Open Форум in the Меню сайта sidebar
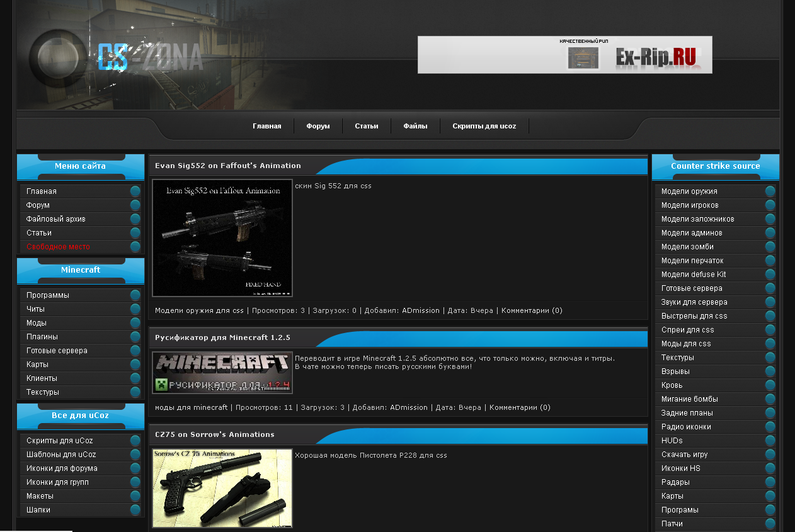This screenshot has width=795, height=532. pos(38,205)
